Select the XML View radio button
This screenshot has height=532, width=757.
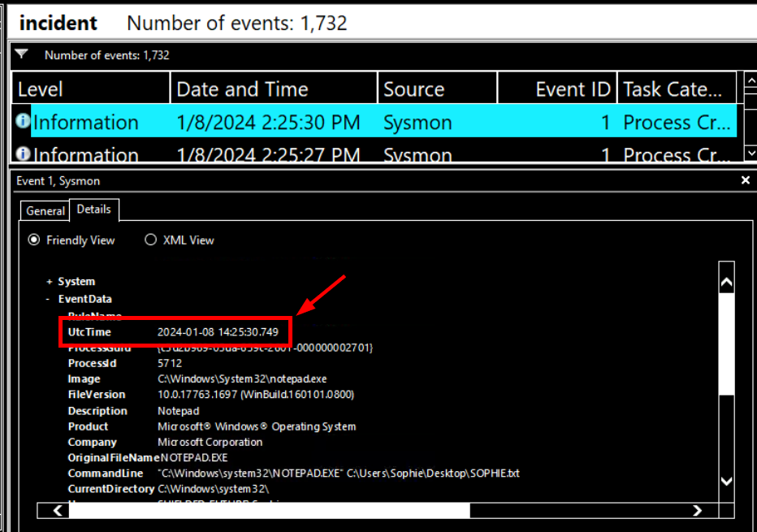click(150, 240)
